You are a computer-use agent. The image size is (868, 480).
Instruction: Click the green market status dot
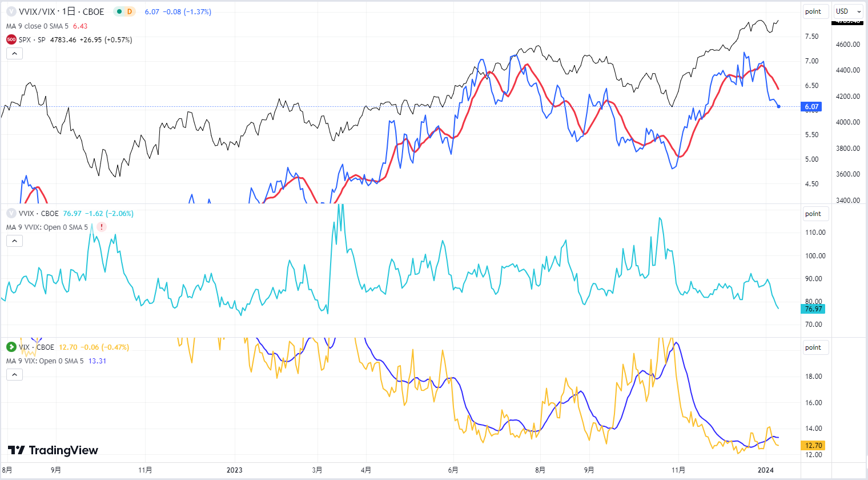(119, 11)
